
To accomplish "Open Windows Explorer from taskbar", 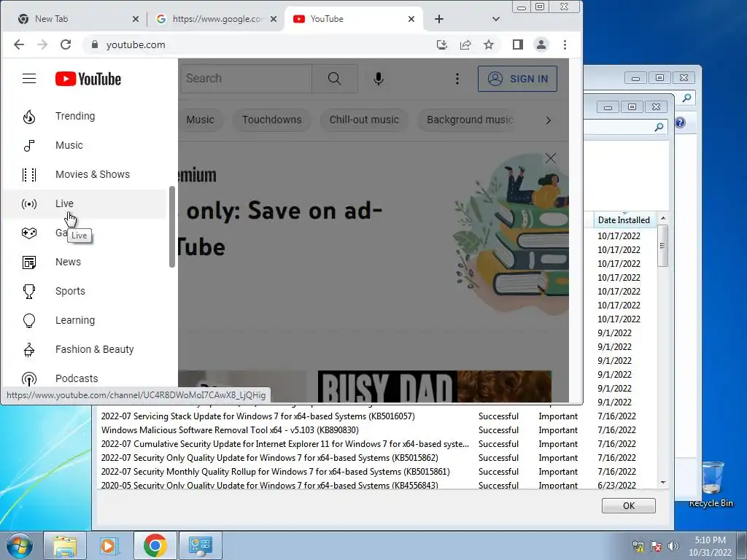I will pos(65,545).
